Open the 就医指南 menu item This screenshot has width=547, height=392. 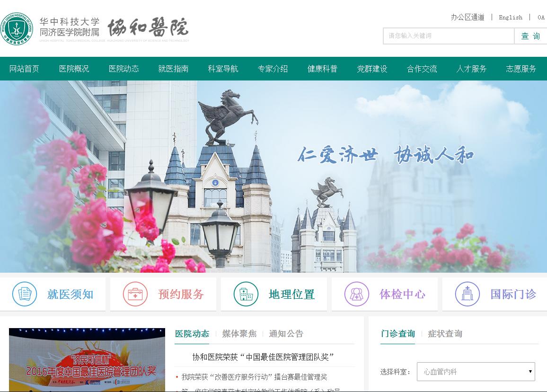[x=173, y=69]
